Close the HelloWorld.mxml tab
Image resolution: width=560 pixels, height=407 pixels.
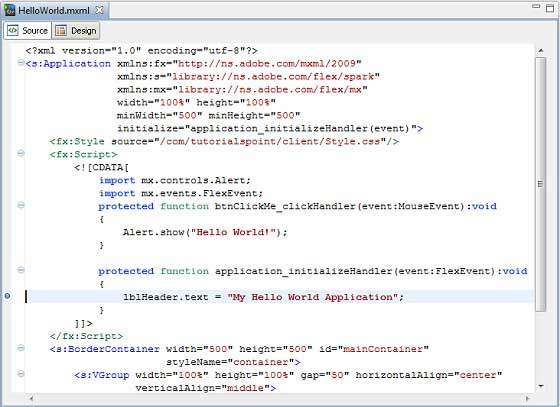tap(99, 10)
